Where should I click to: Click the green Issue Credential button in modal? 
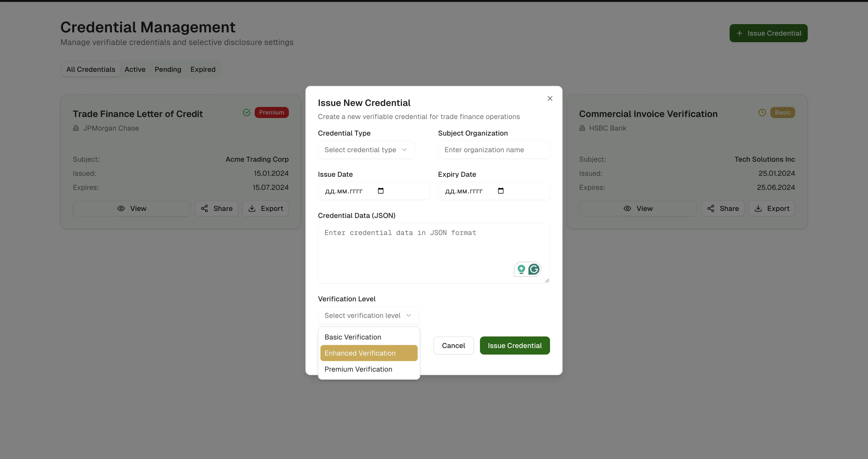[x=515, y=345]
